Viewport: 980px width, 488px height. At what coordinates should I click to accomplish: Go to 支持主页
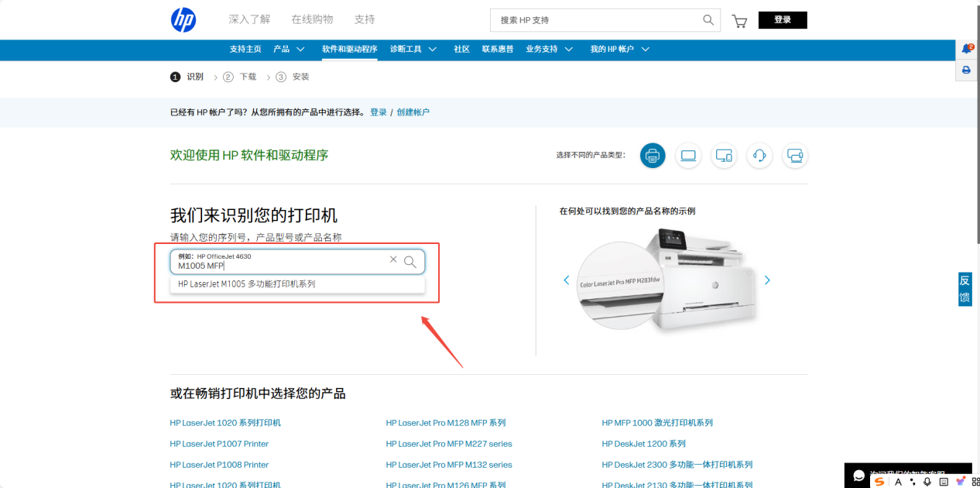[245, 49]
